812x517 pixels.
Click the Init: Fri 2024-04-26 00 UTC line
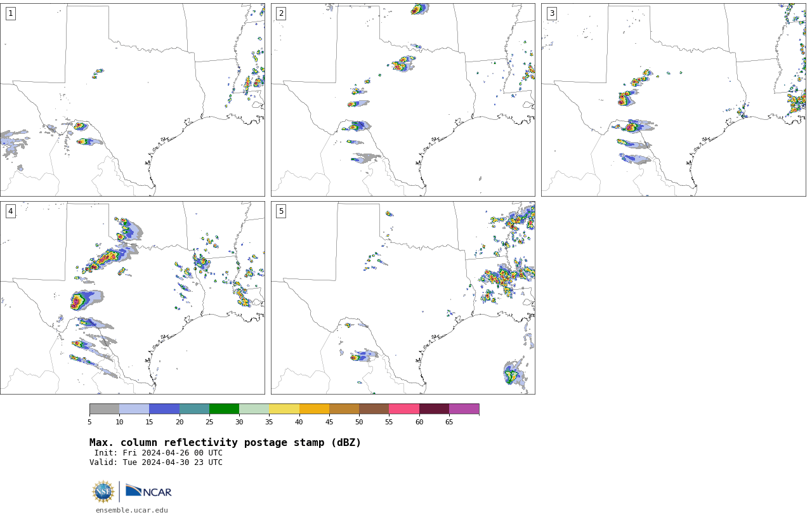pyautogui.click(x=159, y=453)
